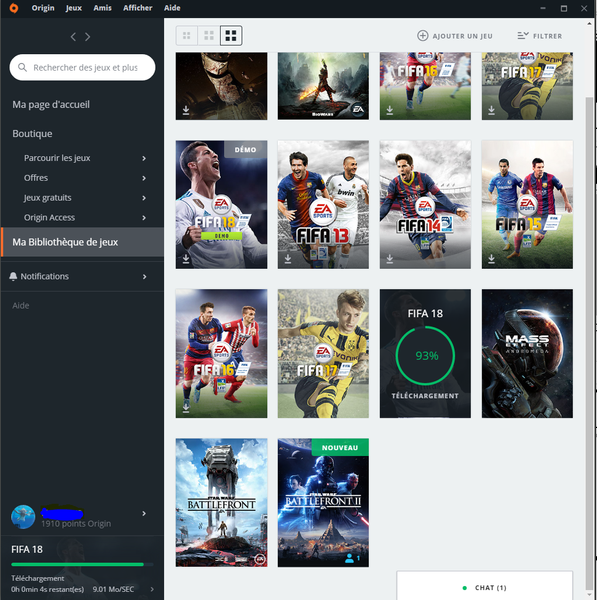
Task: Open the FIFA 18 Démo game tile
Action: (x=221, y=204)
